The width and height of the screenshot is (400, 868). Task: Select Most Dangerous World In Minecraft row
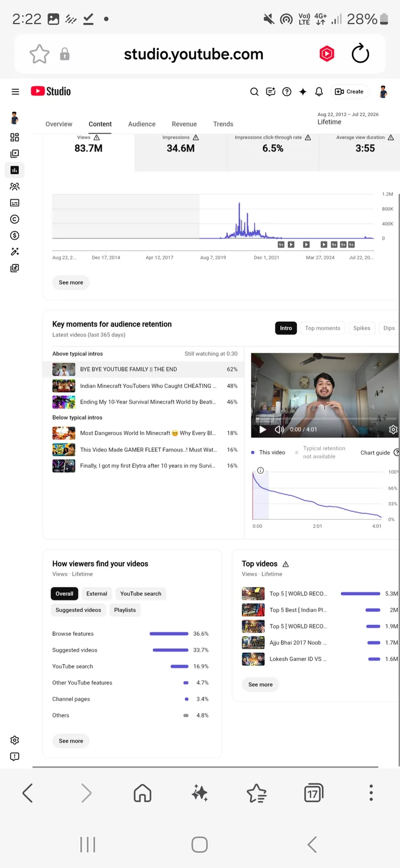(x=145, y=433)
